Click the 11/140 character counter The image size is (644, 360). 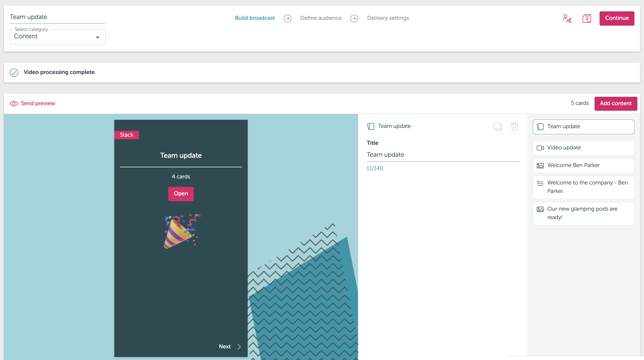click(375, 168)
